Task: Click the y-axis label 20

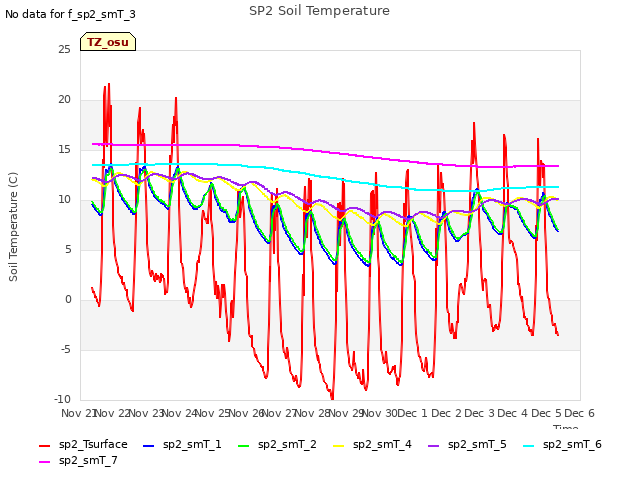Action: click(x=64, y=100)
